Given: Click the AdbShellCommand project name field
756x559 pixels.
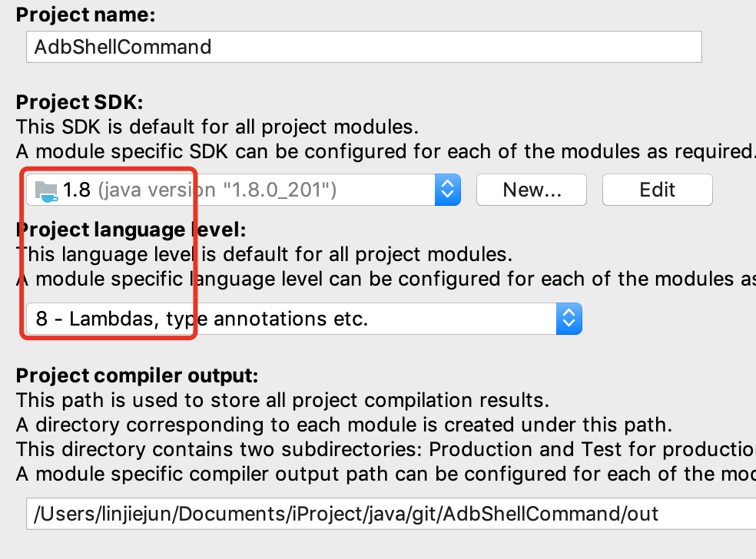Looking at the screenshot, I should point(364,46).
